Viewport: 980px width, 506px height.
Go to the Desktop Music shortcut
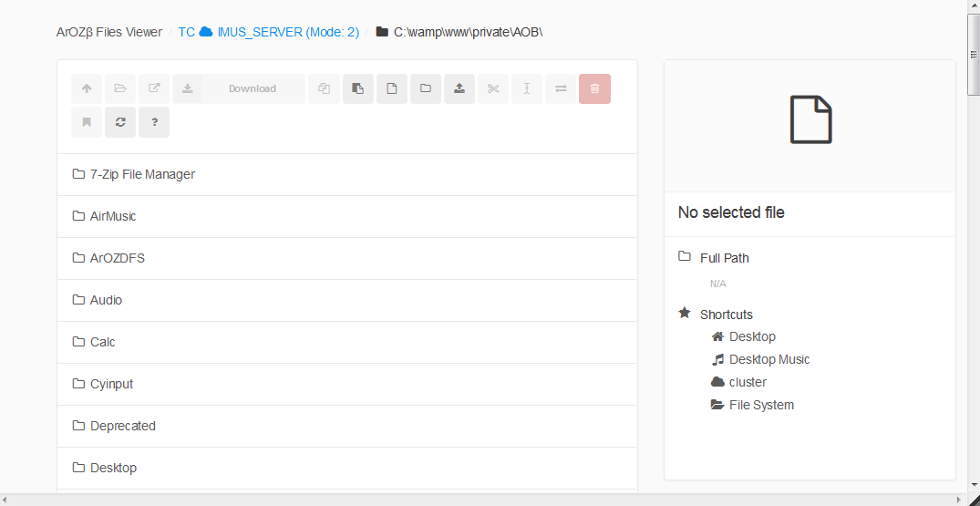[769, 359]
